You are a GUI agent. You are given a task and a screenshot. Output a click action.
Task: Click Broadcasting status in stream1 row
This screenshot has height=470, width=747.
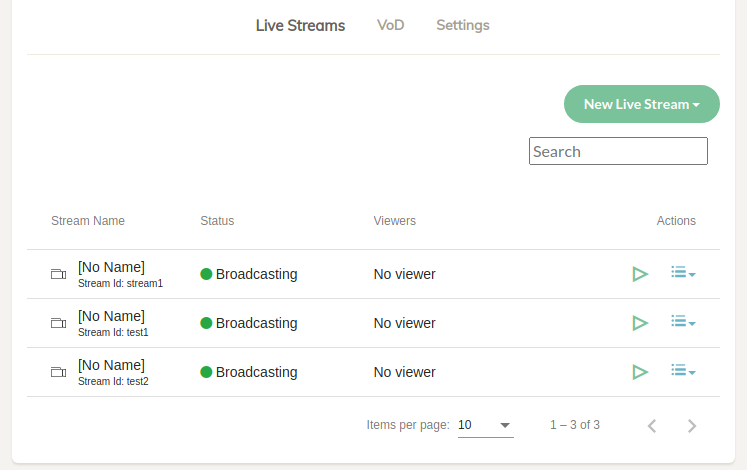(256, 274)
